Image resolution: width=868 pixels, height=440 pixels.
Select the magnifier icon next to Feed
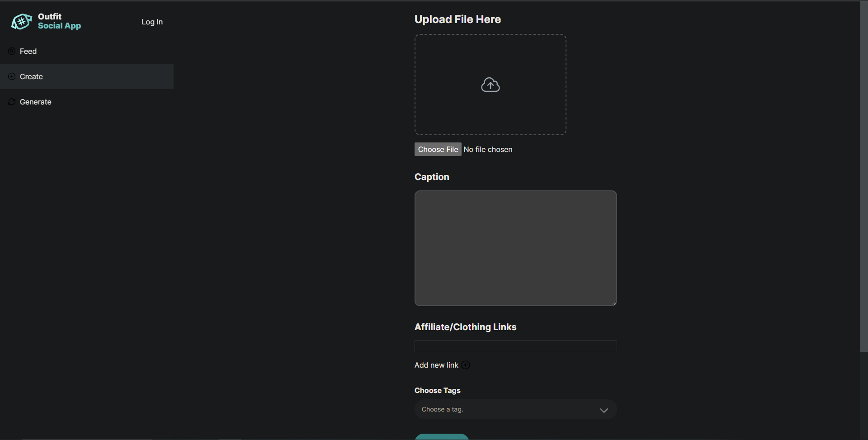pos(11,51)
